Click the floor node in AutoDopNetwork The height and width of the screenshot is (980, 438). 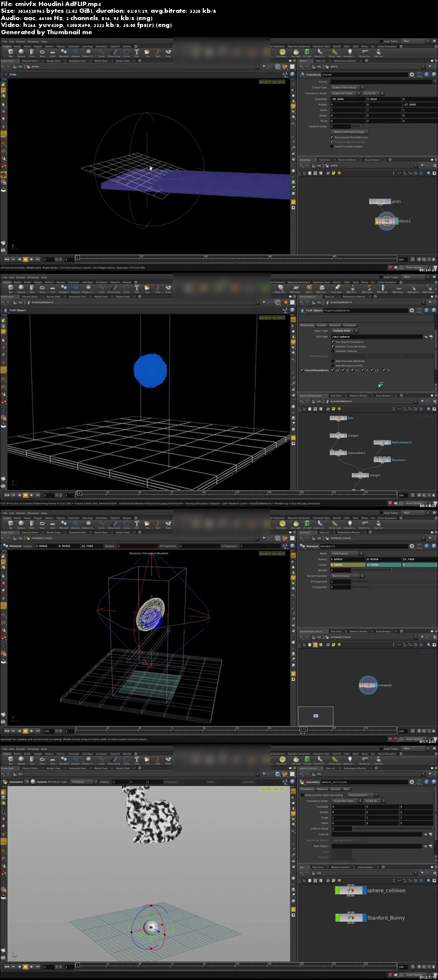coord(338,418)
